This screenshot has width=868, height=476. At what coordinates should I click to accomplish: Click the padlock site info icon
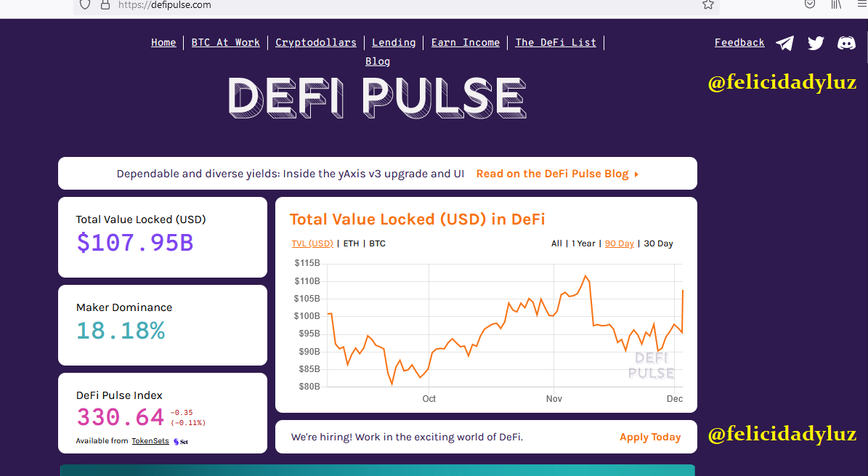click(105, 4)
